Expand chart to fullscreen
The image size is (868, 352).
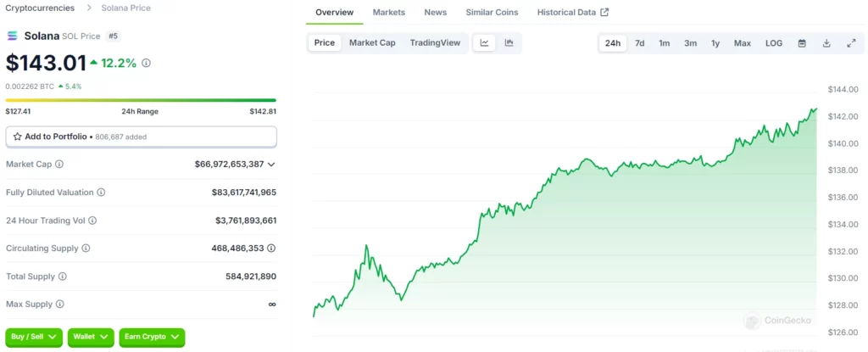point(851,43)
